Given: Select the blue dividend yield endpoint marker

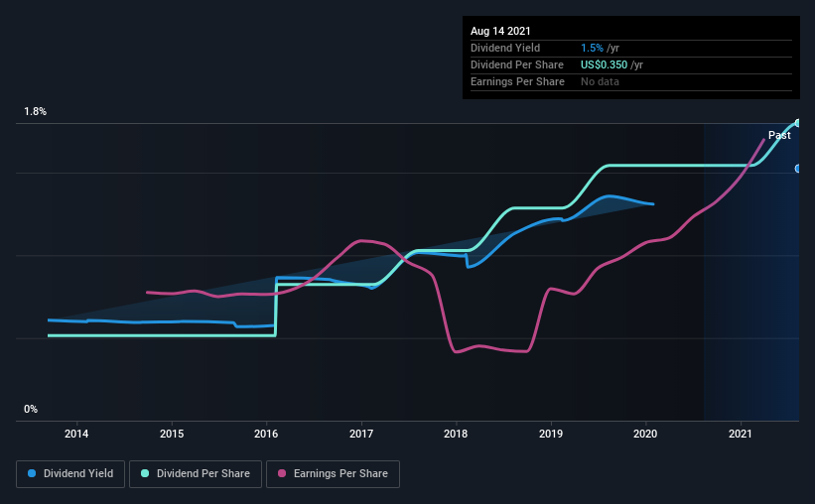Looking at the screenshot, I should 797,169.
